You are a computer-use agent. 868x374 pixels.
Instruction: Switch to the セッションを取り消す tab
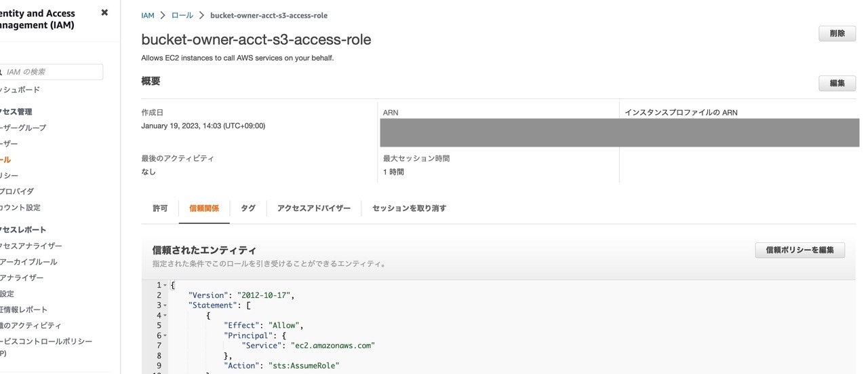click(410, 208)
